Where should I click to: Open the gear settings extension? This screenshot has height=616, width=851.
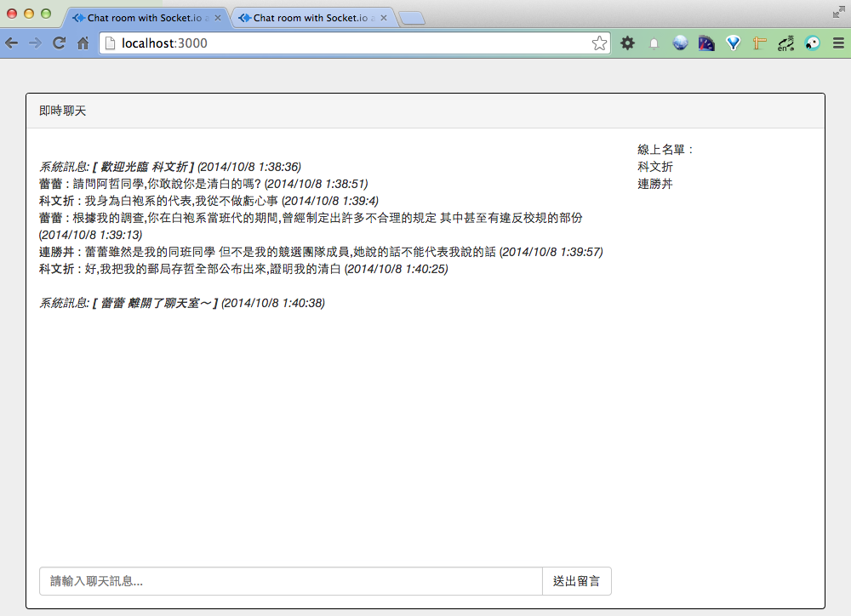click(627, 43)
